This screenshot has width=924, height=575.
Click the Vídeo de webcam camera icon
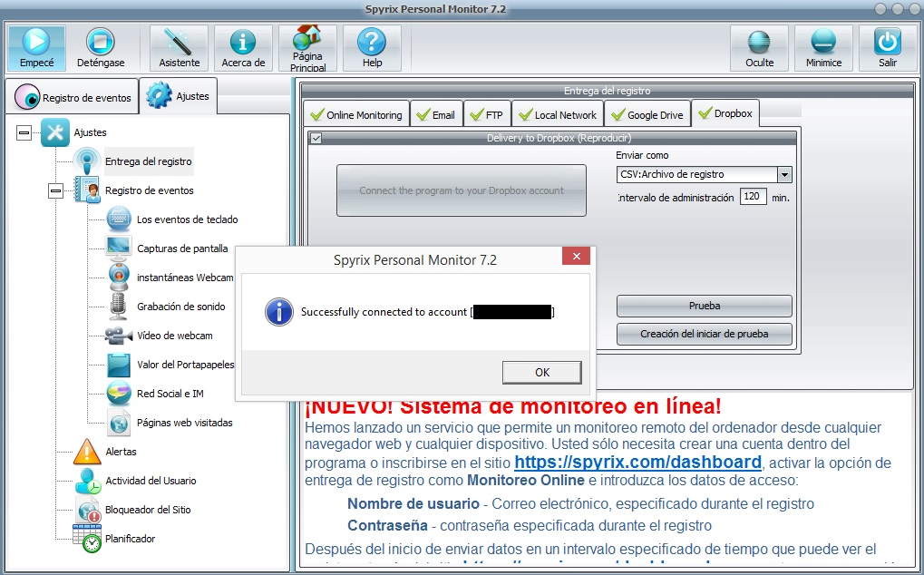(x=119, y=336)
